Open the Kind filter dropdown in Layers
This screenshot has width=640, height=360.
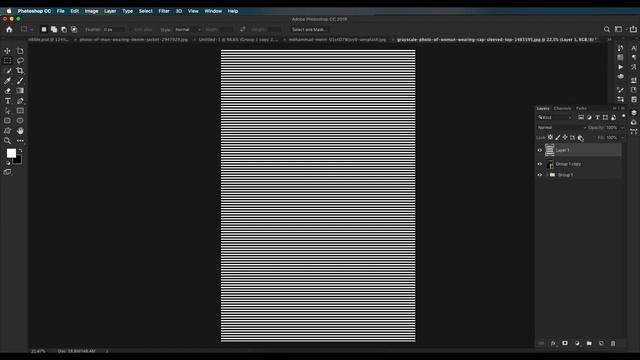point(555,118)
